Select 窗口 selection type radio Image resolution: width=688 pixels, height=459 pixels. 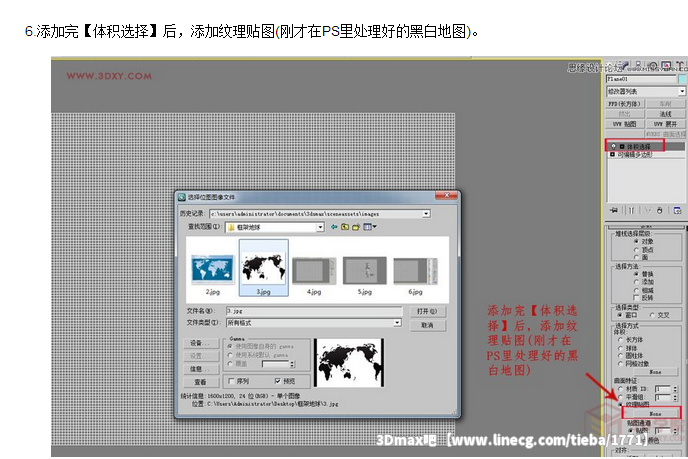[620, 315]
